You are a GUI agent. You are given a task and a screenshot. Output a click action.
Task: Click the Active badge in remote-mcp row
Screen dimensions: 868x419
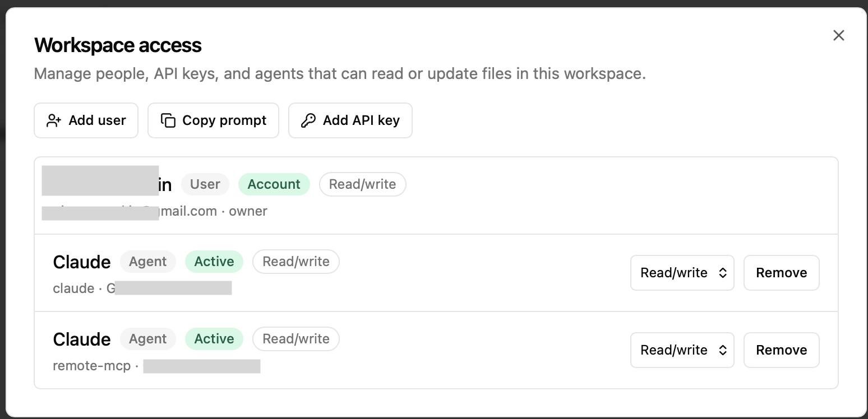(214, 339)
